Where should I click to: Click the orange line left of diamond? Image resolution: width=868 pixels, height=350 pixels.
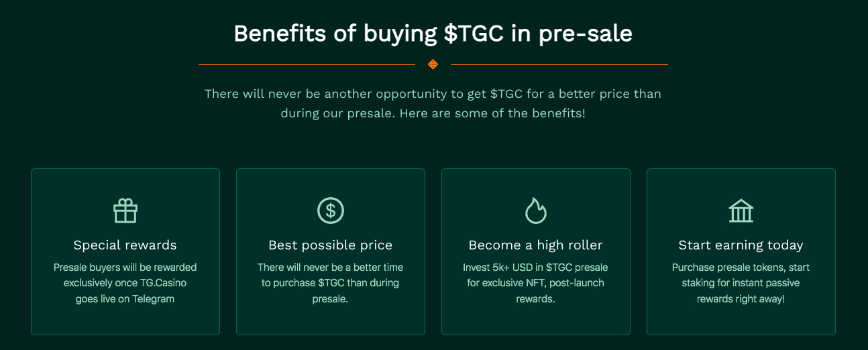pos(307,64)
